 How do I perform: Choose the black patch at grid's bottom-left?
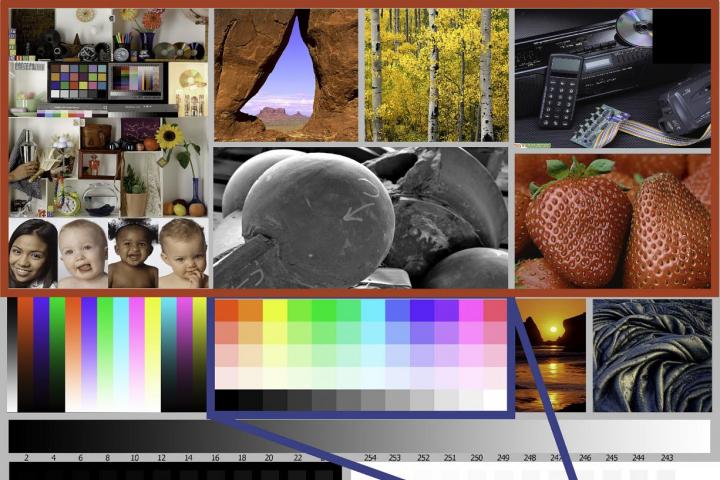coord(227,399)
